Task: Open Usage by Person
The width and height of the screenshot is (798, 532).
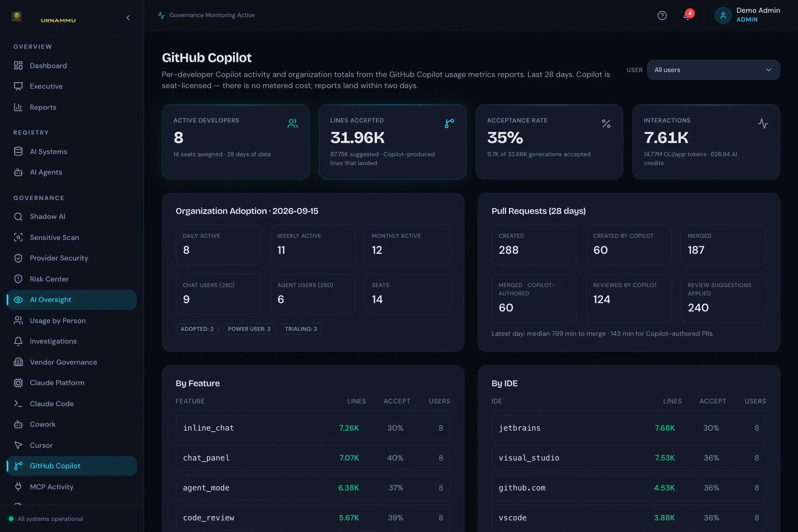Action: tap(71, 321)
